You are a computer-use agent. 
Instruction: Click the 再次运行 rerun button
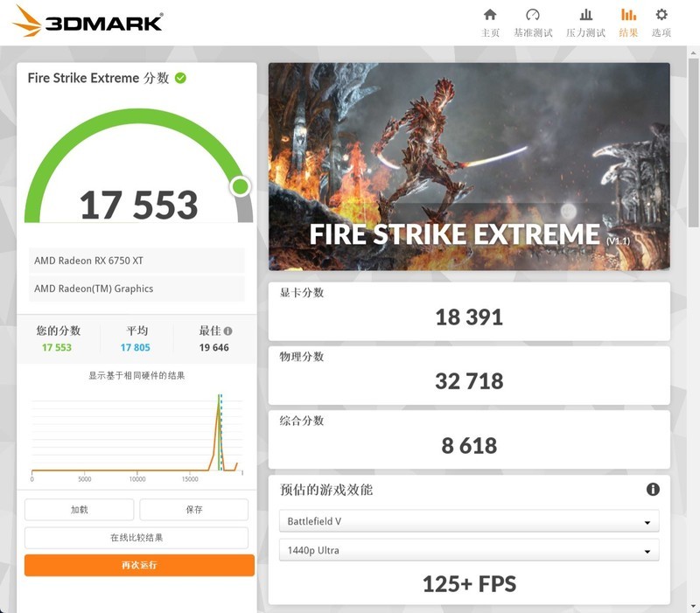(136, 564)
